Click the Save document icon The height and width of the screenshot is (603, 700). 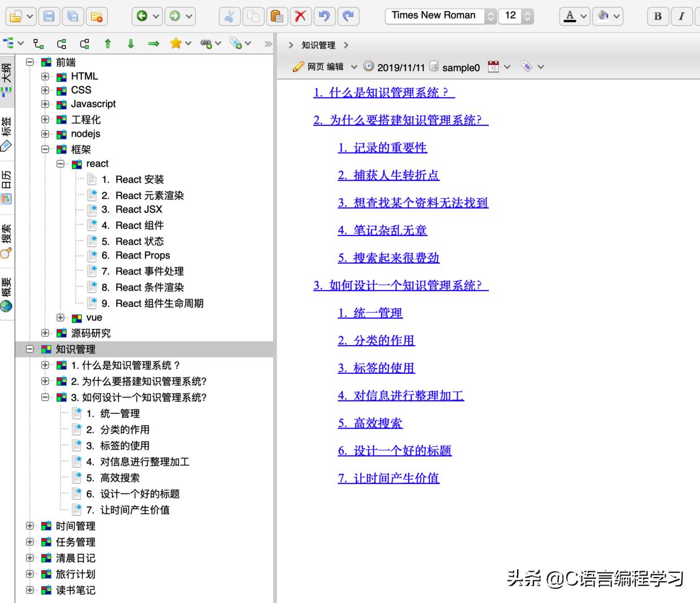pos(49,16)
